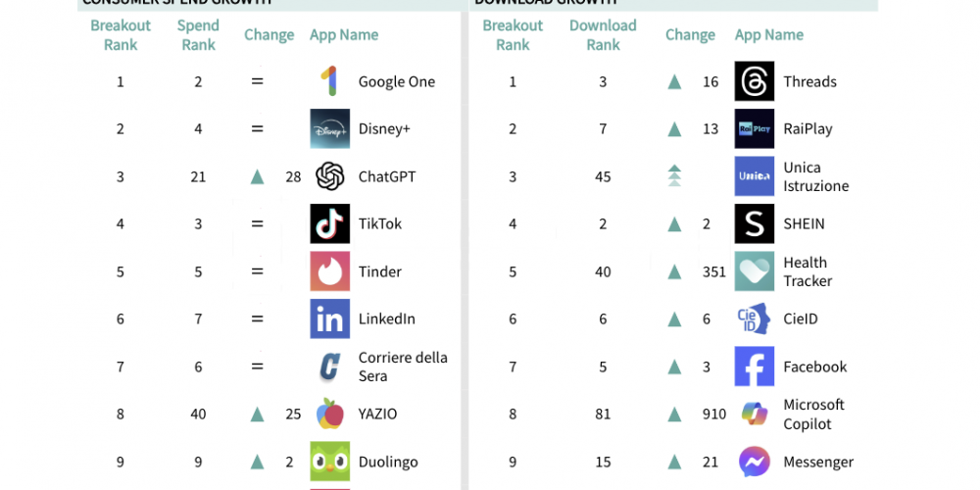
Task: Select the SHEIN app icon
Action: click(755, 223)
